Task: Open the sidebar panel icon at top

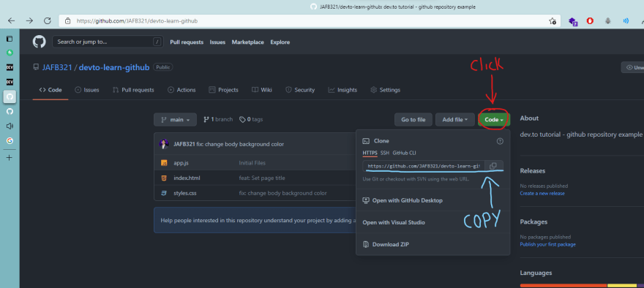Action: point(10,39)
